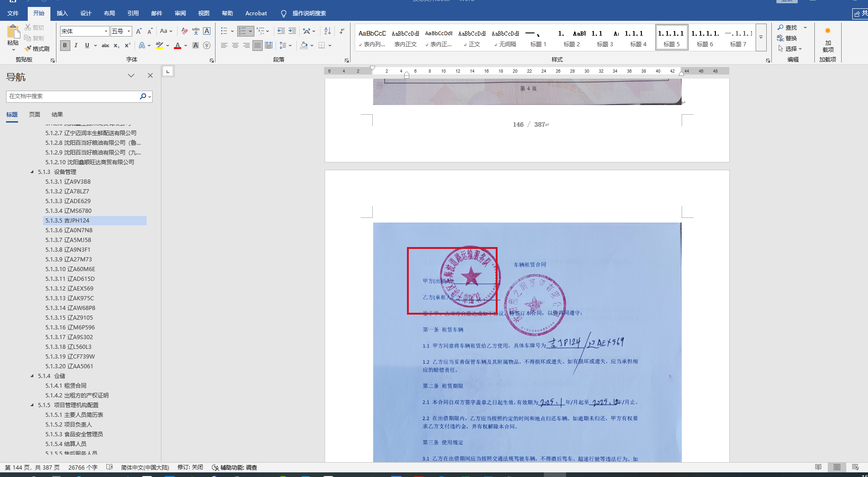Toggle the ruler tab-stop selector

pyautogui.click(x=168, y=71)
